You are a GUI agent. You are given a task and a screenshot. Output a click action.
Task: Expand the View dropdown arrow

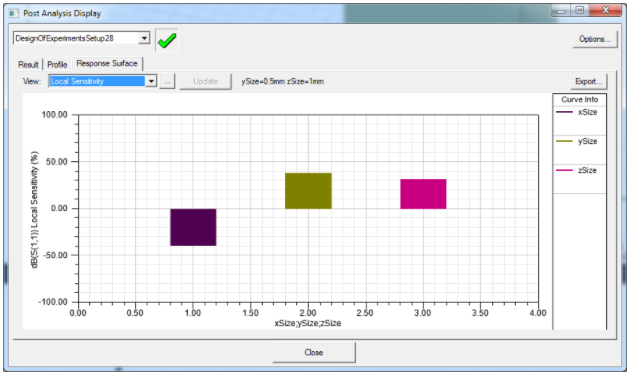point(151,81)
